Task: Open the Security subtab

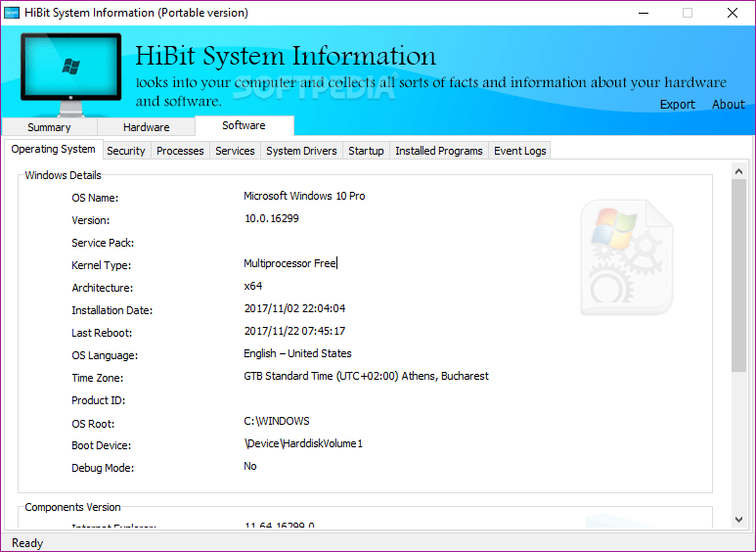Action: 126,151
